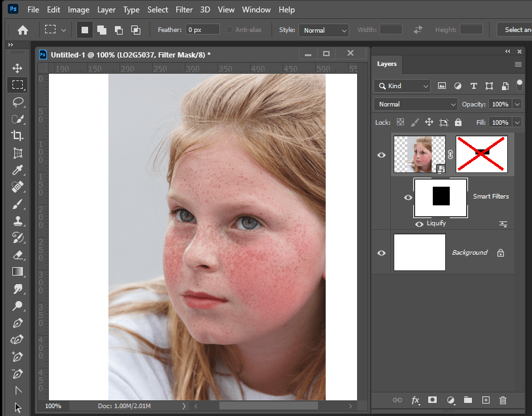Hide the Background layer
The height and width of the screenshot is (416, 532).
click(381, 252)
